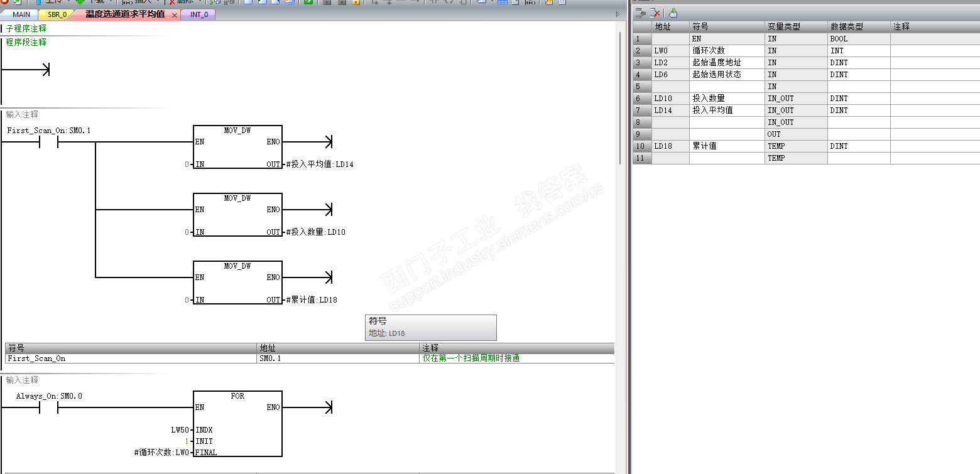Click the 注释 header in the variable table
Viewport: 980px width, 474px height.
[935, 27]
